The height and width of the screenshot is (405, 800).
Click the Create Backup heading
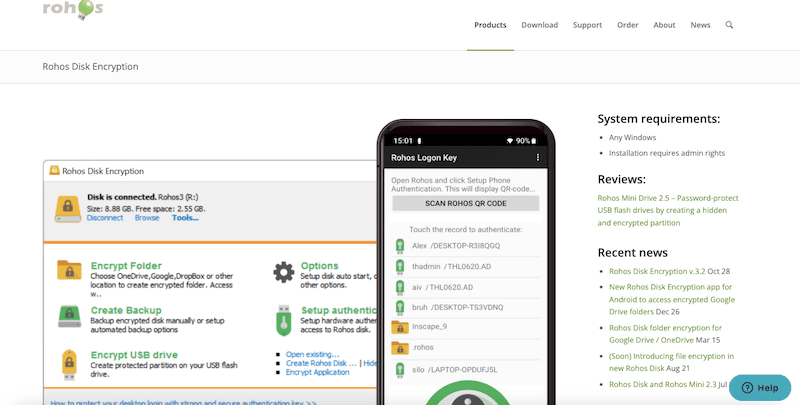click(126, 311)
